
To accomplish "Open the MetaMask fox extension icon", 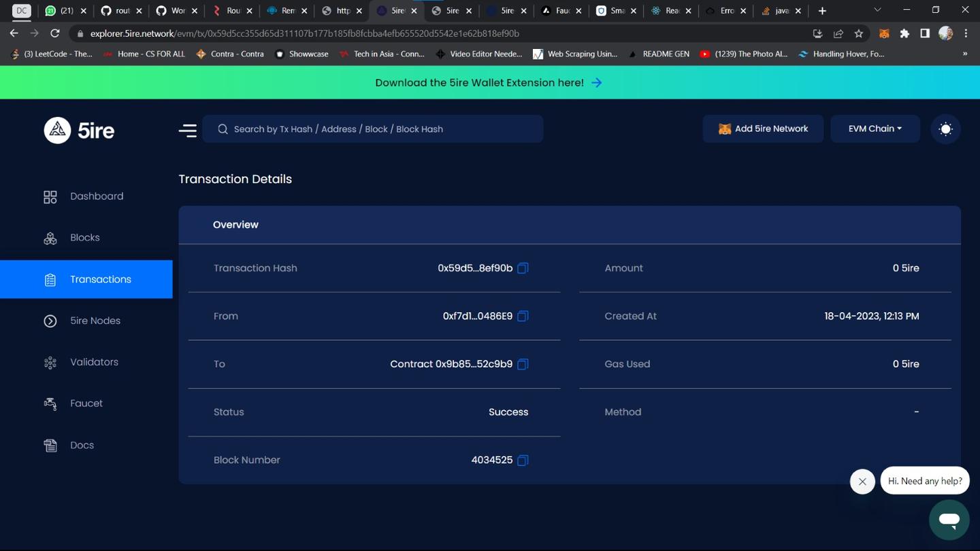I will [x=884, y=33].
